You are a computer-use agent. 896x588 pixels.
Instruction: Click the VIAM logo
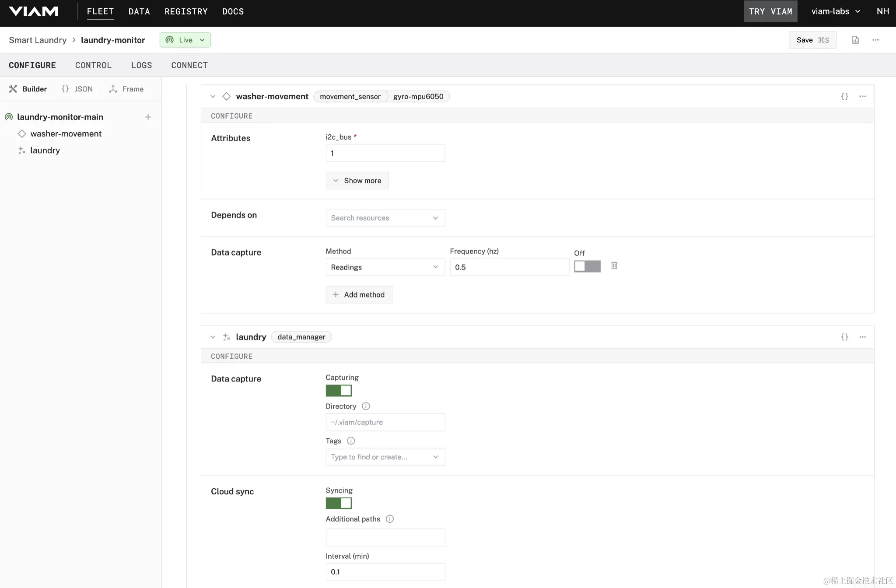(x=34, y=11)
